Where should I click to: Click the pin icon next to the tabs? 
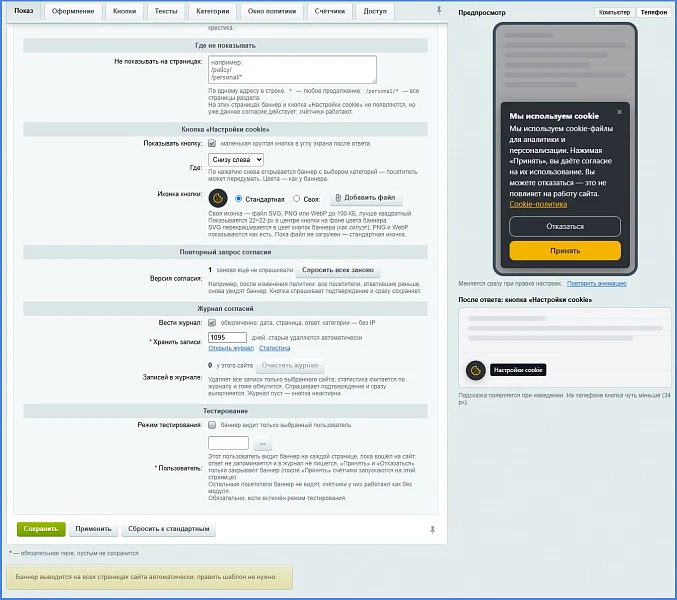click(439, 10)
